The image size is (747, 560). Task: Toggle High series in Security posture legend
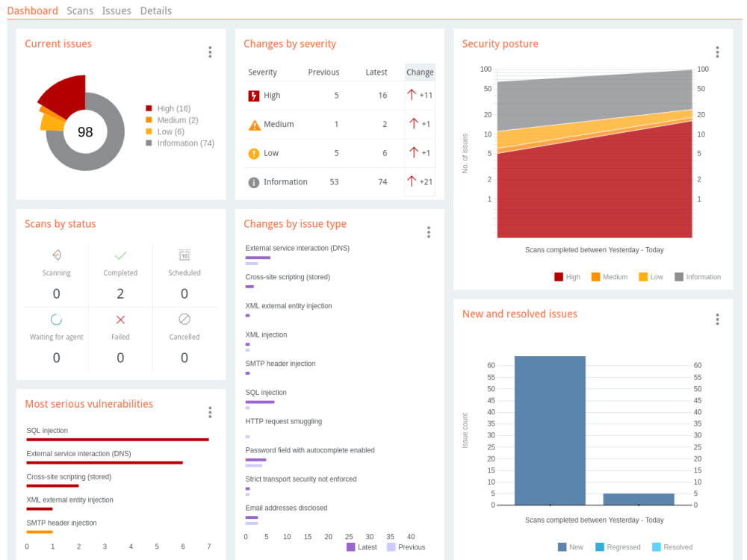point(568,277)
